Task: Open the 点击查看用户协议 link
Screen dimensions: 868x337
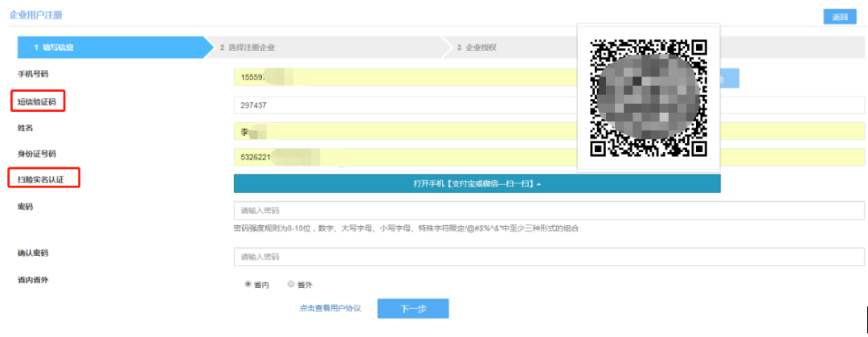Action: coord(330,308)
